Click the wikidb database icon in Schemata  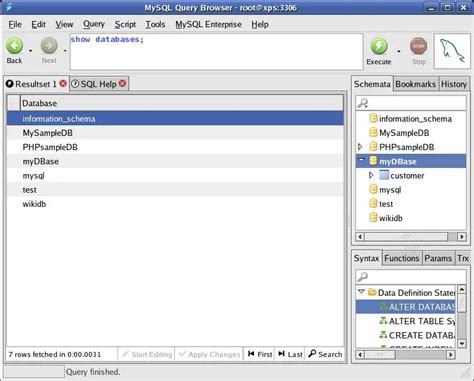tap(373, 218)
